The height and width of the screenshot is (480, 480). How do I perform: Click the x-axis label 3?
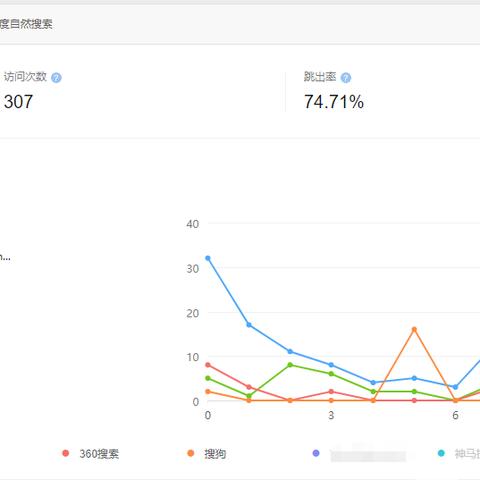[331, 415]
